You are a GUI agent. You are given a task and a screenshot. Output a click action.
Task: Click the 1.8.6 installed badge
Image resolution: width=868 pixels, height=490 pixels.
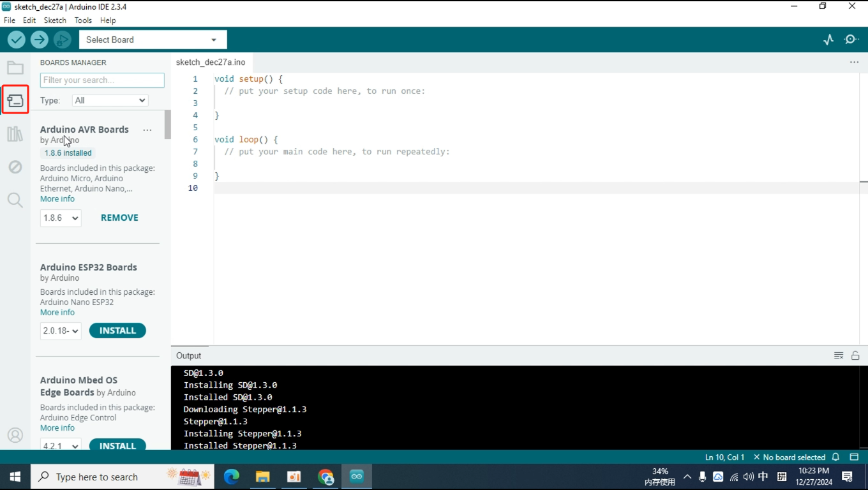[68, 153]
